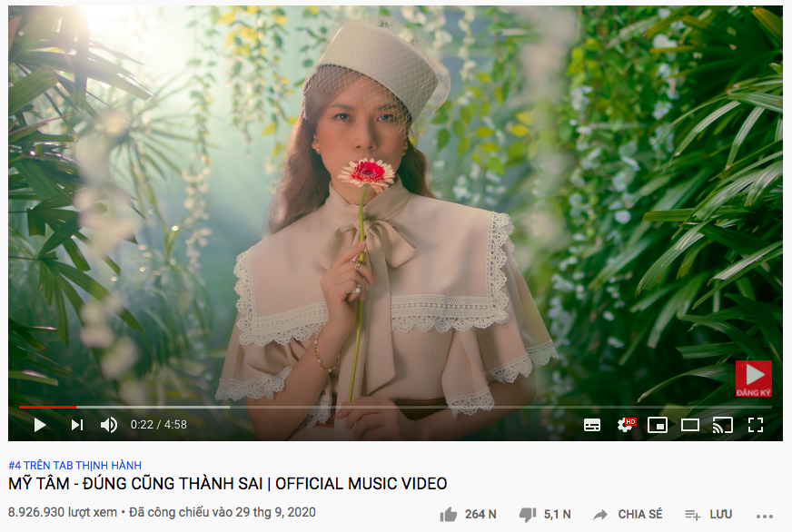792x532 pixels.
Task: Open HD settings gear menu
Action: tap(626, 425)
